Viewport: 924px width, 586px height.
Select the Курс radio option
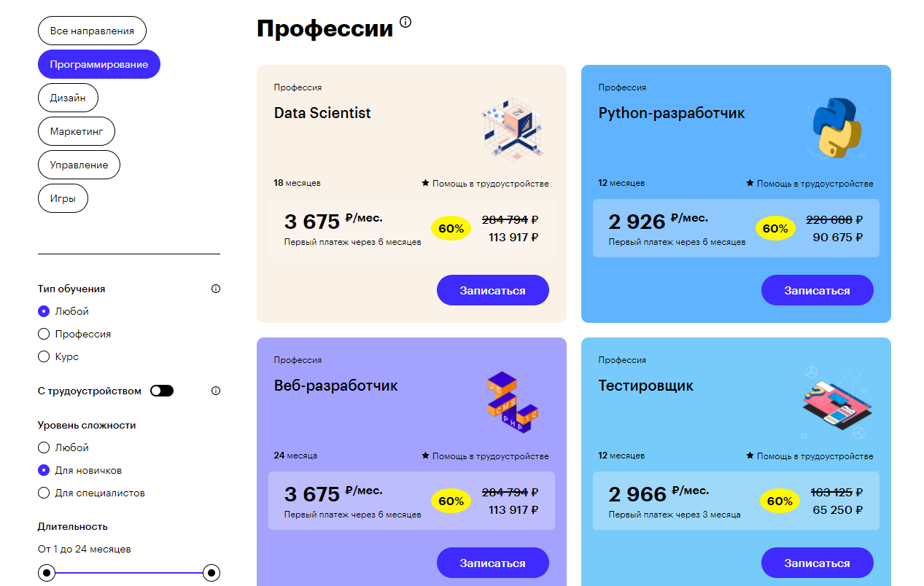coord(43,356)
